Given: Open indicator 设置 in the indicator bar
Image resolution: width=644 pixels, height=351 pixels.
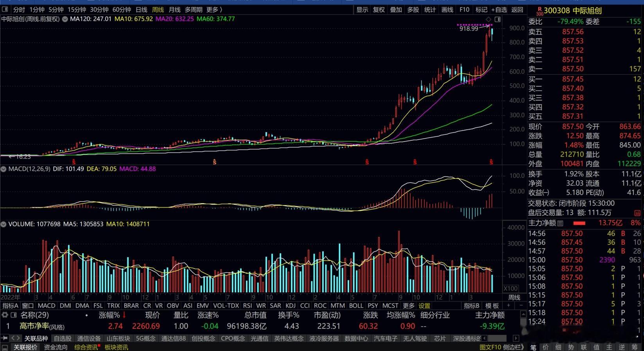Looking at the screenshot, I should tap(424, 306).
